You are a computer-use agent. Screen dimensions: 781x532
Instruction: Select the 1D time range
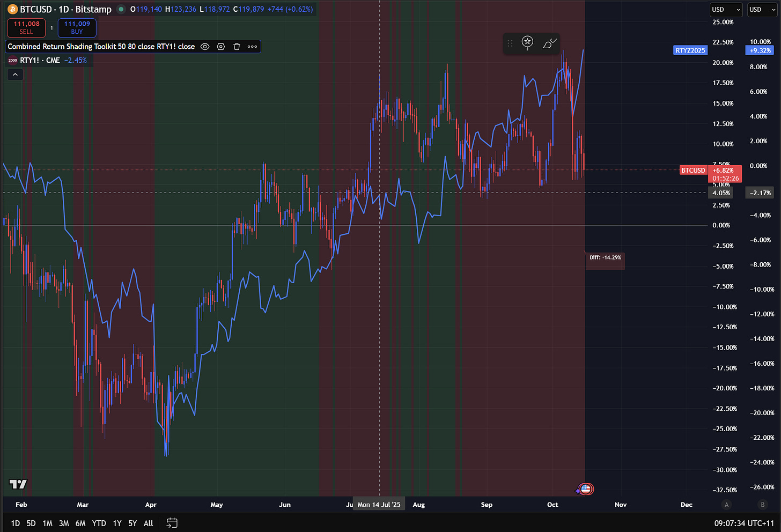point(16,523)
